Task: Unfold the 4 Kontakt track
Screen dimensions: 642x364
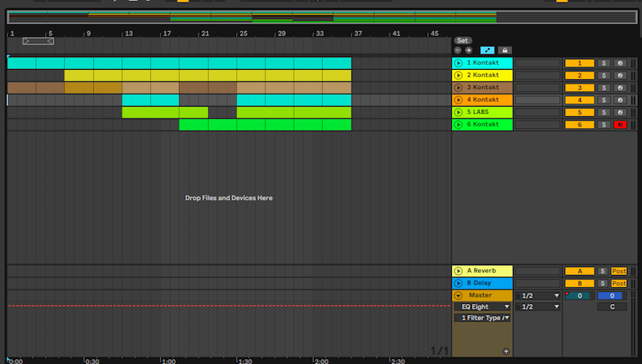Action: click(x=458, y=99)
